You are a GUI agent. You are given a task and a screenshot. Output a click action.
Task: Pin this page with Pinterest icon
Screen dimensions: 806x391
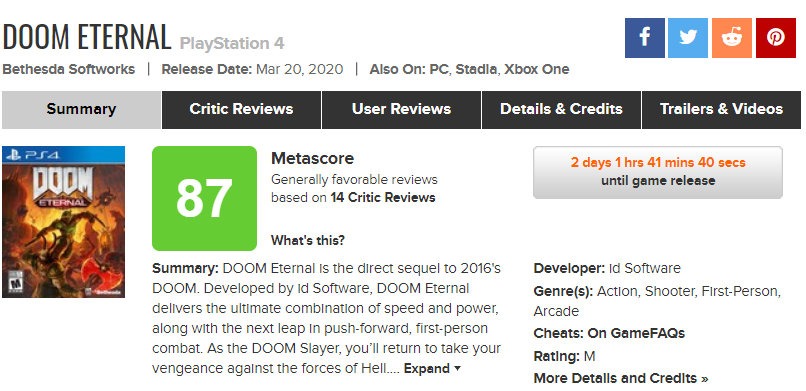click(x=776, y=38)
